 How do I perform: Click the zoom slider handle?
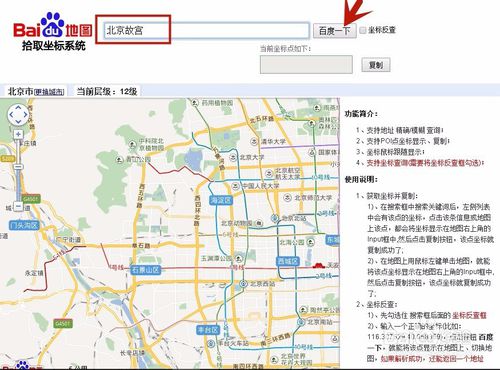(18, 166)
